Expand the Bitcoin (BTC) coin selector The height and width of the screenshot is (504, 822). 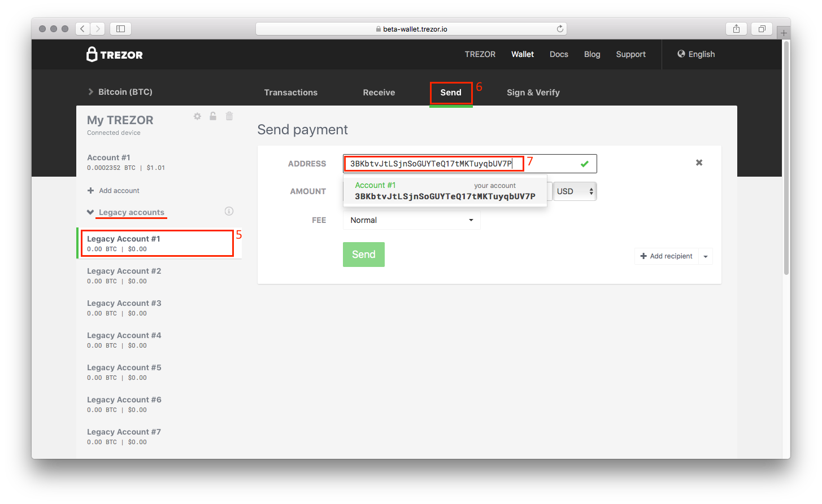point(120,91)
